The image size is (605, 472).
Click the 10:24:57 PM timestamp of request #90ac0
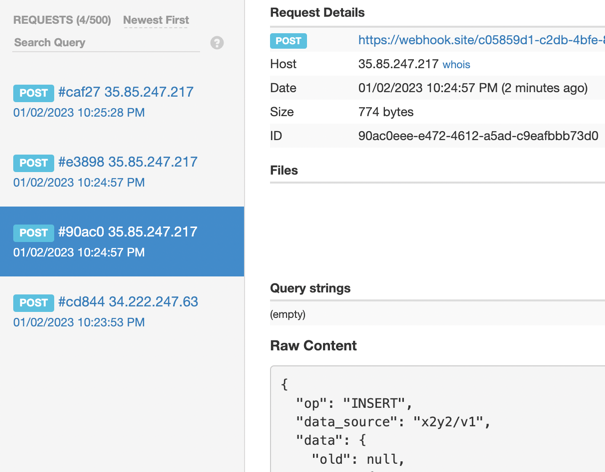[79, 252]
